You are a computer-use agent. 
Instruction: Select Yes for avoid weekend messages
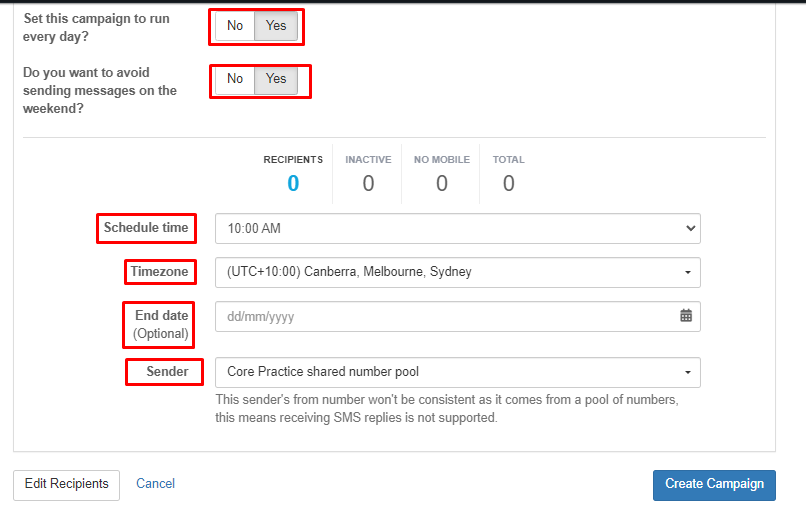click(276, 79)
